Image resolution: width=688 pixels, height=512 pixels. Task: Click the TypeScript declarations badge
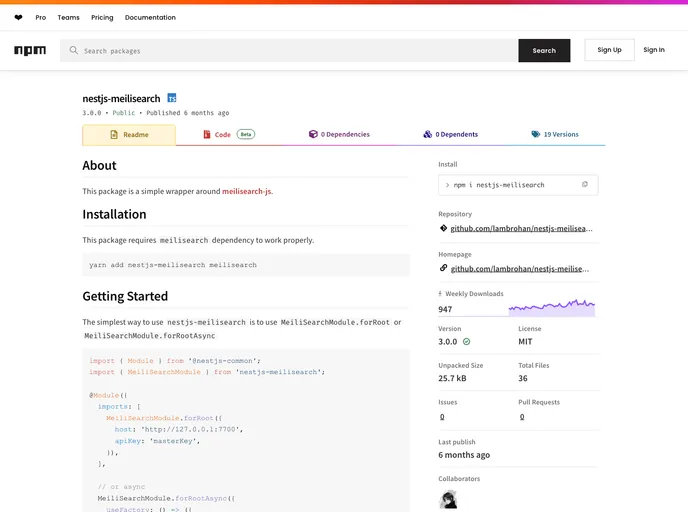point(172,98)
